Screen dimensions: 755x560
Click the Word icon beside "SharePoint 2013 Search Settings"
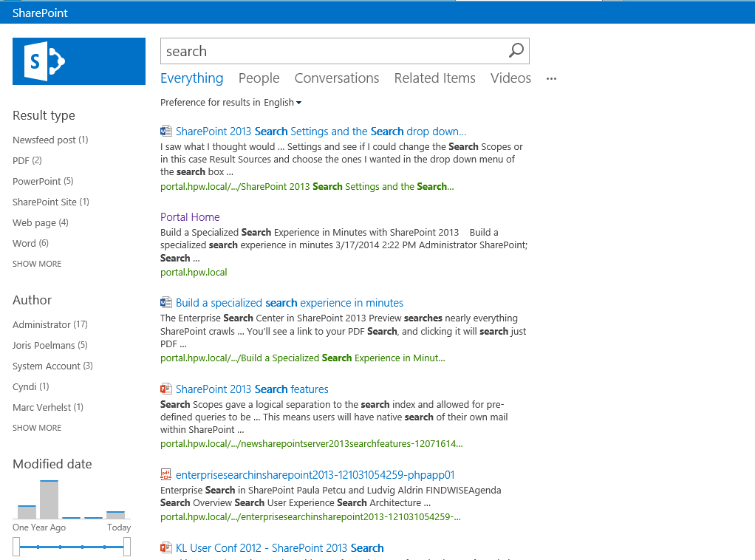[x=165, y=130]
